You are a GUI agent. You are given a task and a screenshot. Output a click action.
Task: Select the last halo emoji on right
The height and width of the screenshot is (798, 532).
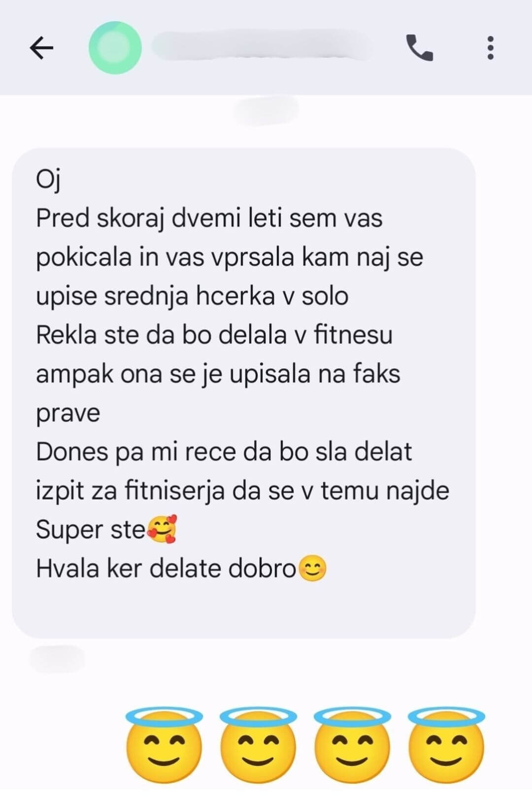click(446, 745)
